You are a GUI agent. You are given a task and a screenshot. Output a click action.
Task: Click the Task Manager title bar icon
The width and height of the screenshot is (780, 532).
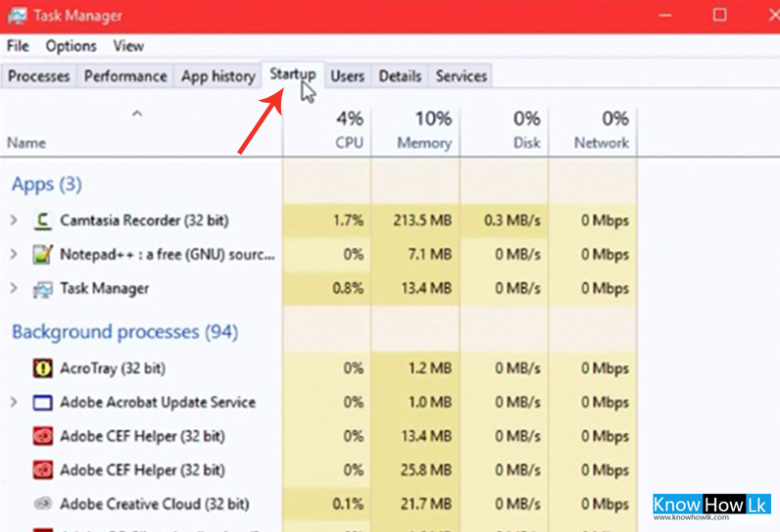point(17,16)
